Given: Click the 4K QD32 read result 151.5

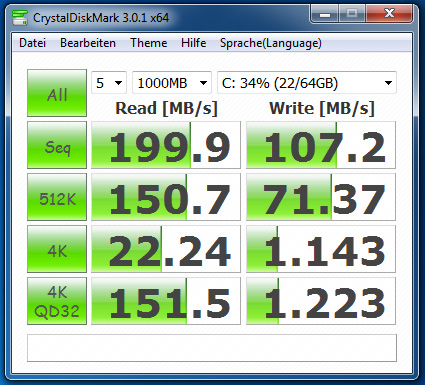Looking at the screenshot, I should 166,301.
